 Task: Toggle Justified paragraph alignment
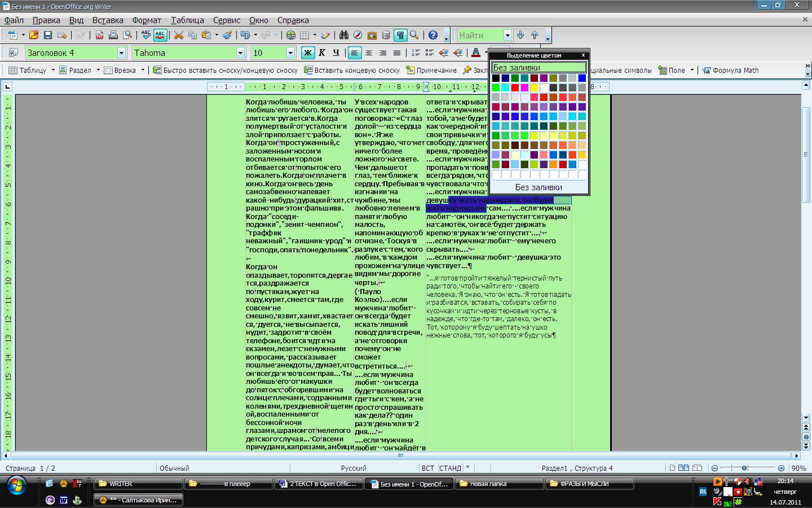coord(397,52)
